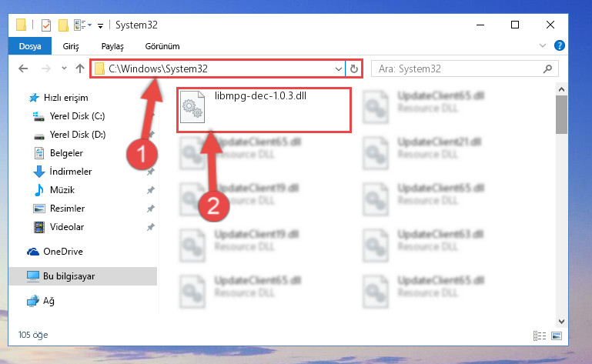Click the Up one level arrow
This screenshot has width=592, height=364.
pos(79,68)
